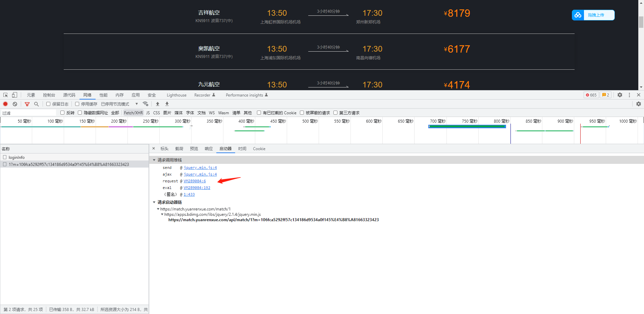
Task: Activate the inspect element picker icon
Action: click(5, 95)
